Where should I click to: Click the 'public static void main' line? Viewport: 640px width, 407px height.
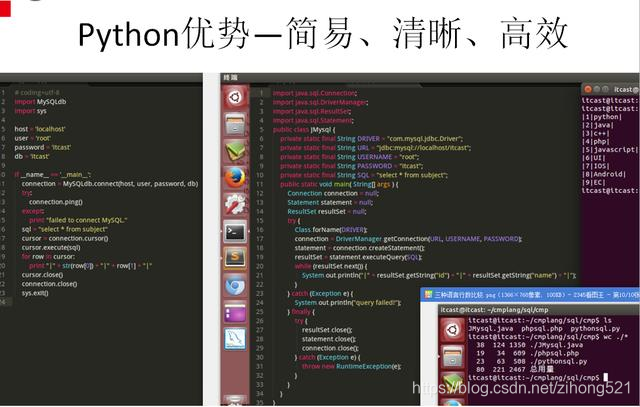(339, 184)
